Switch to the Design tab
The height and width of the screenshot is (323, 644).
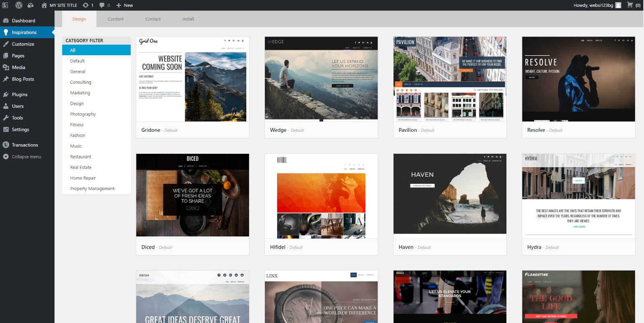click(x=79, y=19)
